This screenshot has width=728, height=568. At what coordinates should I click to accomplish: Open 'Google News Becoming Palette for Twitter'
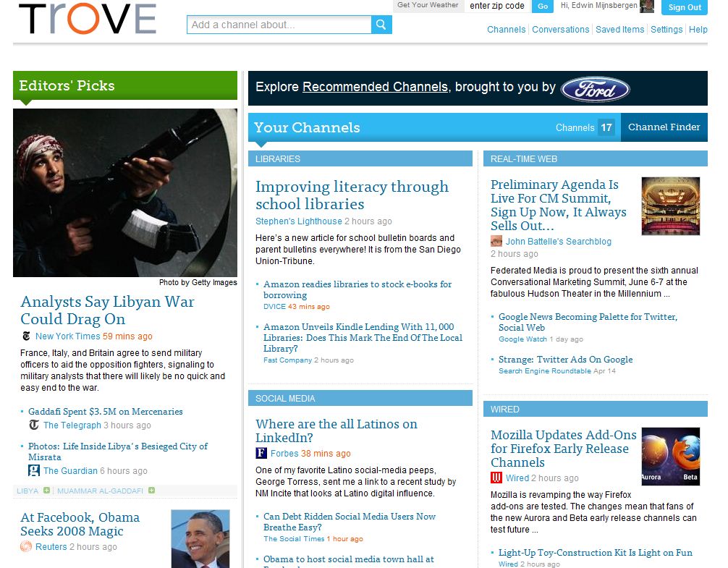click(588, 322)
